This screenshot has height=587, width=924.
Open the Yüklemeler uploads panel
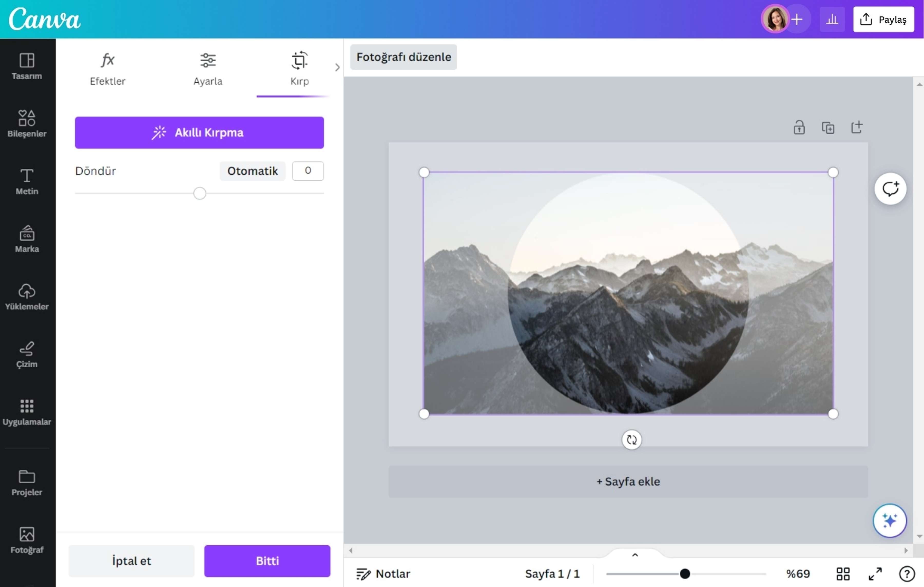tap(27, 296)
